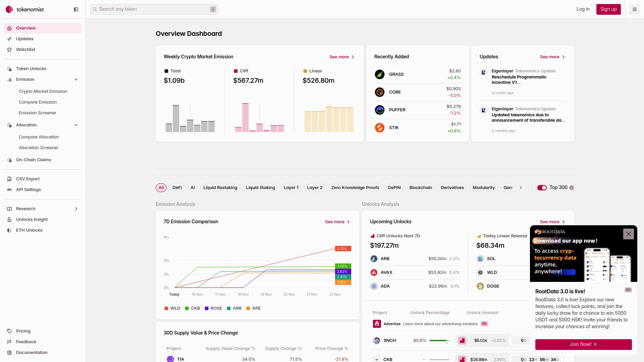644x362 pixels.
Task: Click the SOL token icon
Action: 480,259
